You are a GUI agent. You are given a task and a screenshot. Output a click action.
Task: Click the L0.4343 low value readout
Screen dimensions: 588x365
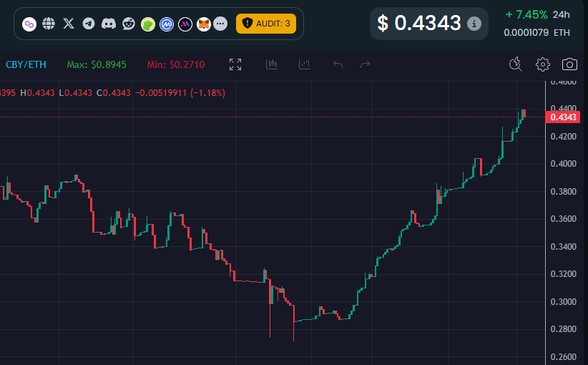[75, 92]
